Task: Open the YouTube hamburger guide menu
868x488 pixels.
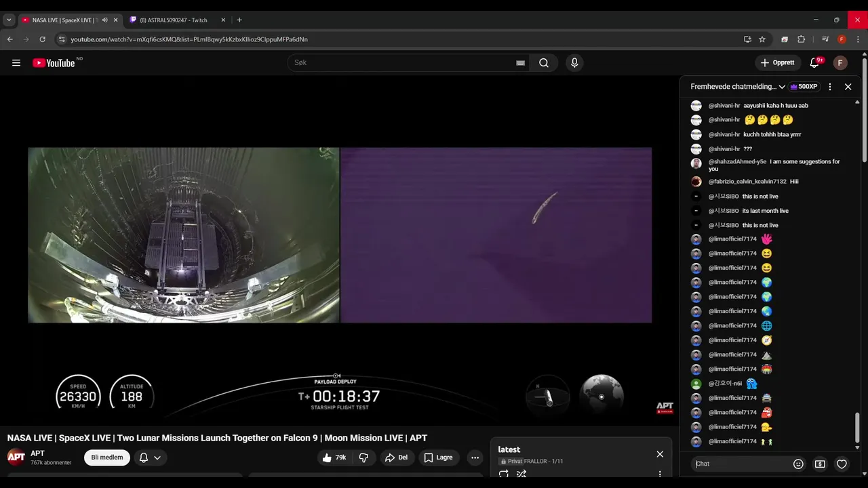Action: (x=16, y=63)
